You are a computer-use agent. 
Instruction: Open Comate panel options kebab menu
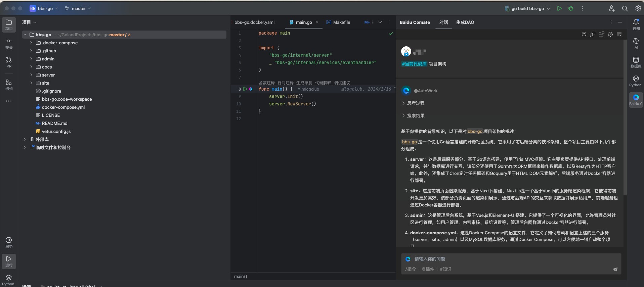(x=611, y=22)
